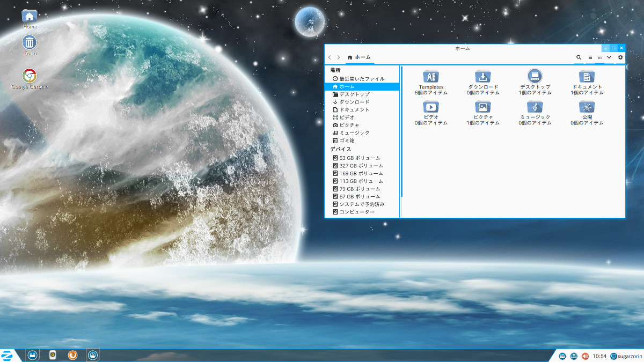Image resolution: width=644 pixels, height=362 pixels.
Task: Open デスクトップ from the sidebar
Action: pos(362,94)
